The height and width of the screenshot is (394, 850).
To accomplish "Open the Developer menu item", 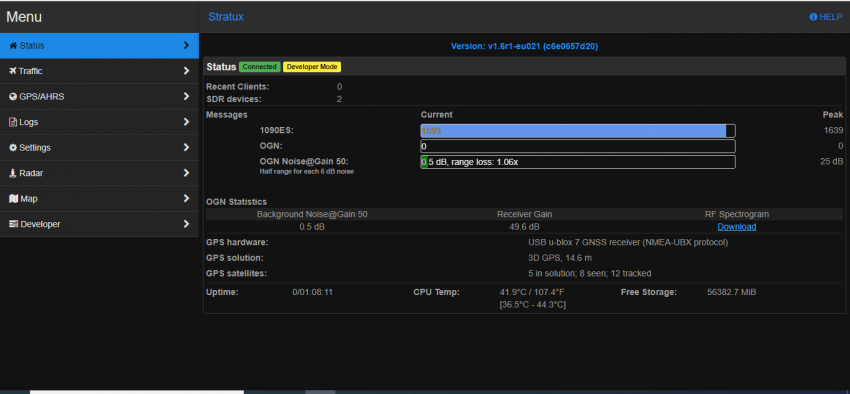I will [99, 224].
